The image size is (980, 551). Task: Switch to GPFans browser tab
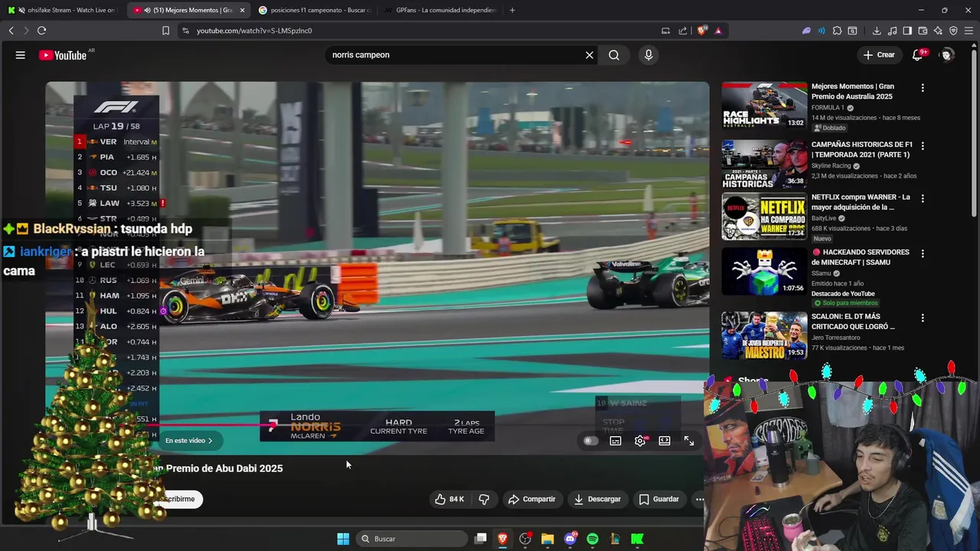(x=439, y=10)
